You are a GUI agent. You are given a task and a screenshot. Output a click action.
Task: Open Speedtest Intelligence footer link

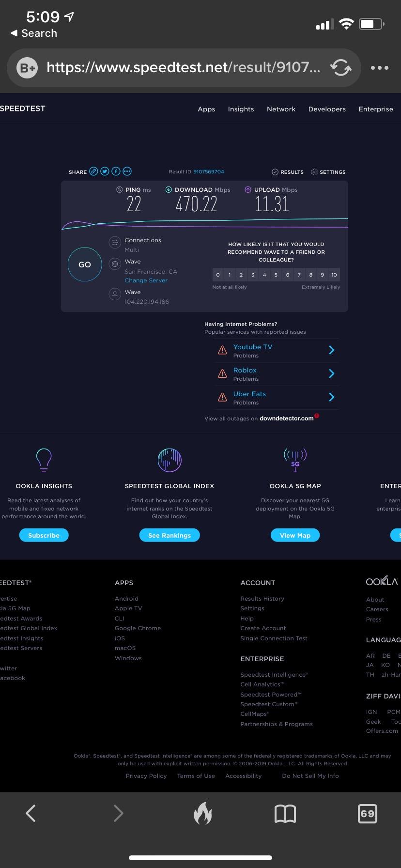[x=274, y=675]
